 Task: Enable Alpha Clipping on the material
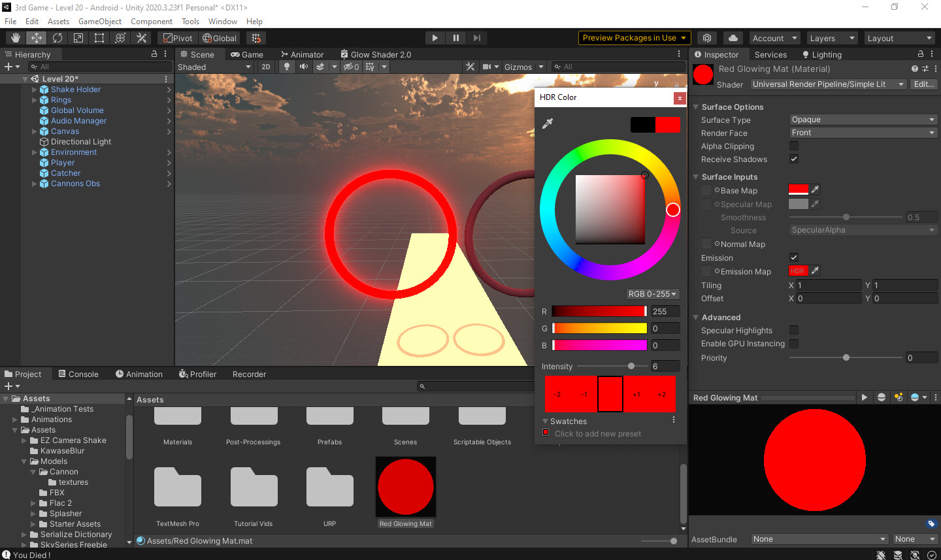click(793, 146)
